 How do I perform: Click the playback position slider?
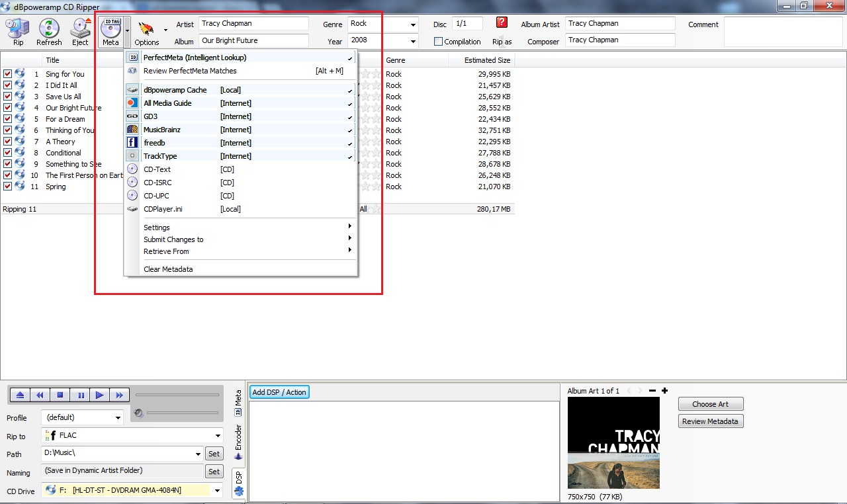click(177, 395)
